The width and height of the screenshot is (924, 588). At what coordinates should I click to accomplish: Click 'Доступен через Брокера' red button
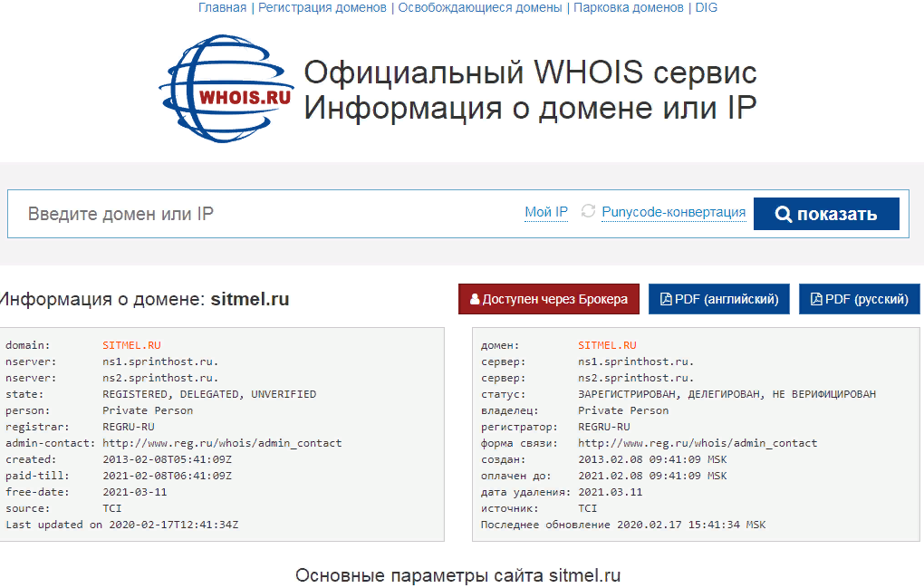549,299
